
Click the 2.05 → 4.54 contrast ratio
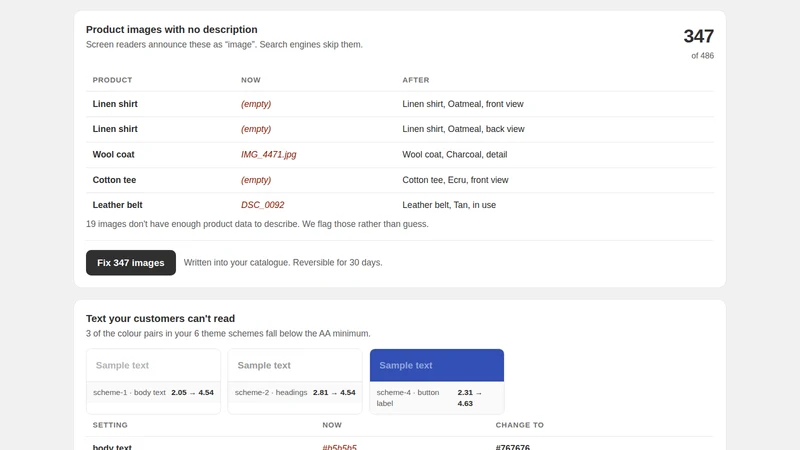(x=192, y=393)
